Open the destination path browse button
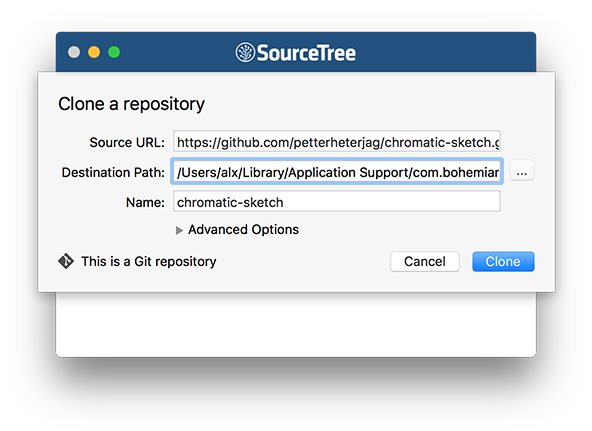 (522, 171)
